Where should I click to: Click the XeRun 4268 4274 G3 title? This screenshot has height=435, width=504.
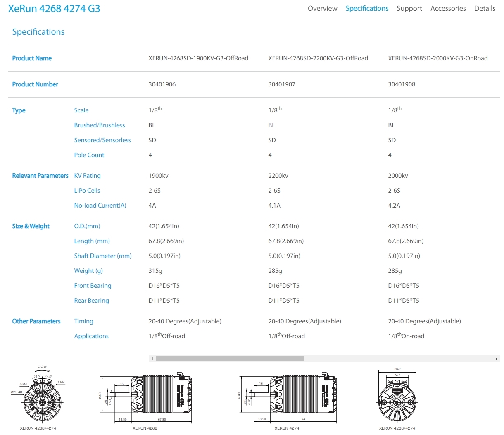click(x=54, y=9)
